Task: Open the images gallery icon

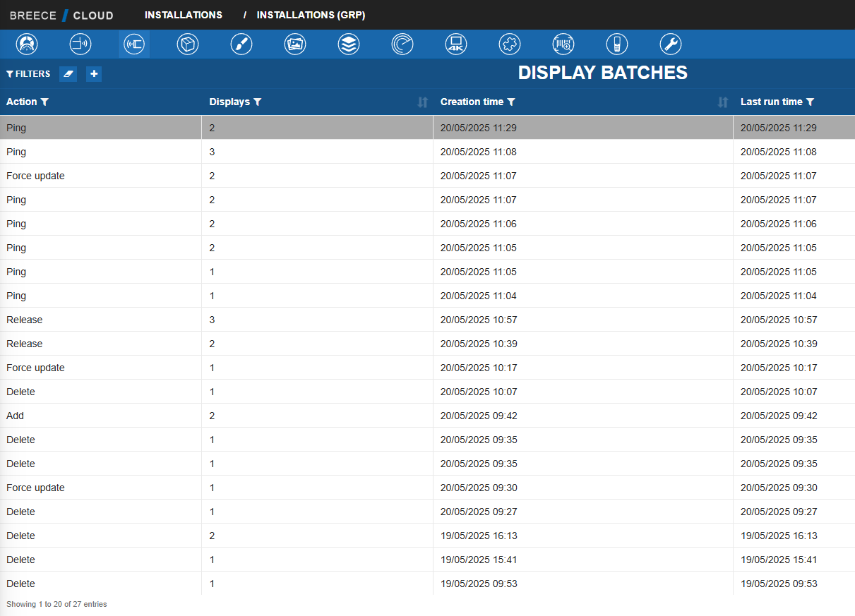Action: click(x=295, y=44)
